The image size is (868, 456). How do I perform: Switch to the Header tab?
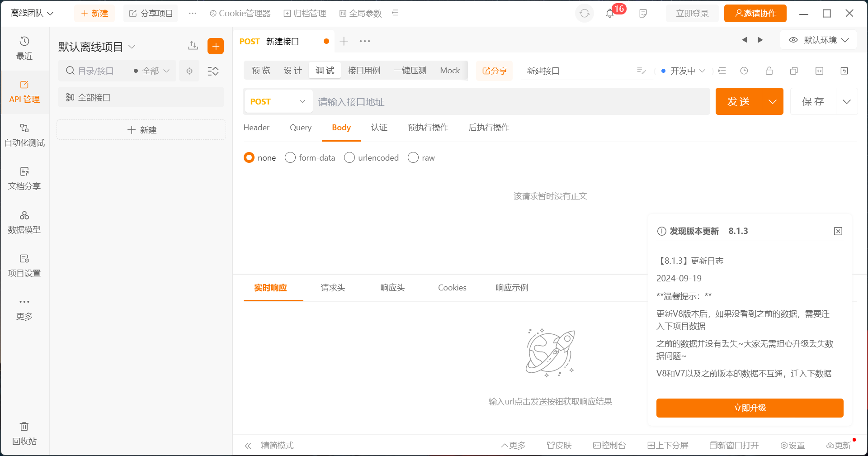point(256,128)
